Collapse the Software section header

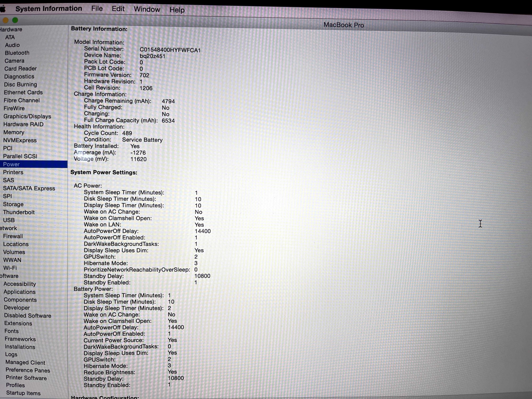tap(9, 276)
